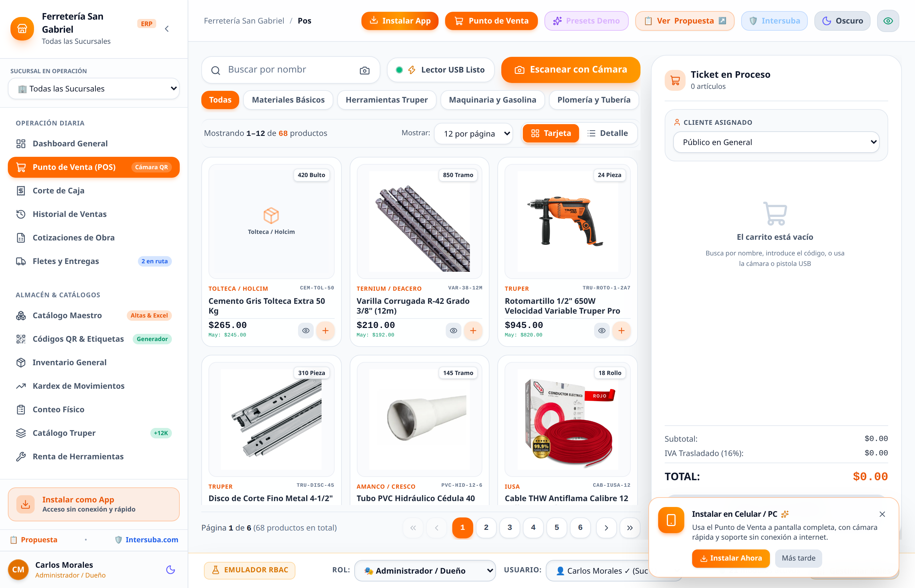Toggle moon icon next to Carlos Morales
Screen dimensions: 915x588
(170, 570)
